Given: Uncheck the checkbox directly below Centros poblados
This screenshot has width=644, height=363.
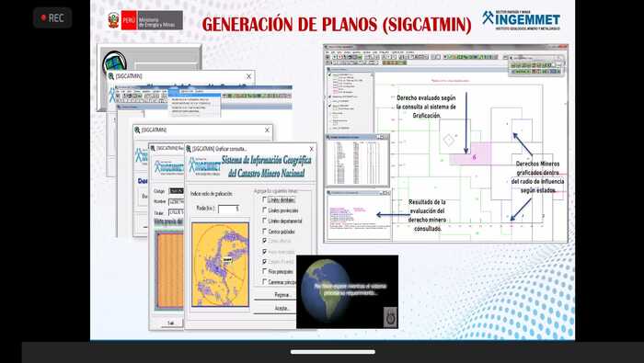Looking at the screenshot, I should [265, 241].
